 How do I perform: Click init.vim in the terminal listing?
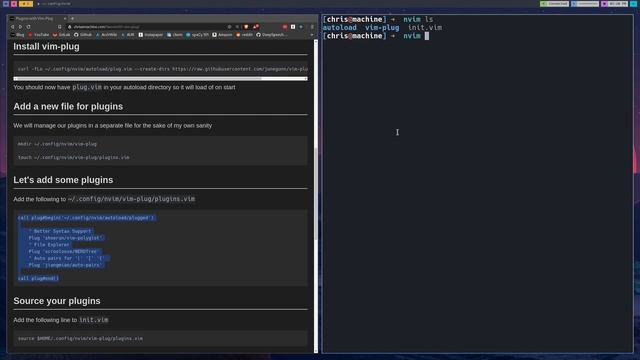click(425, 28)
